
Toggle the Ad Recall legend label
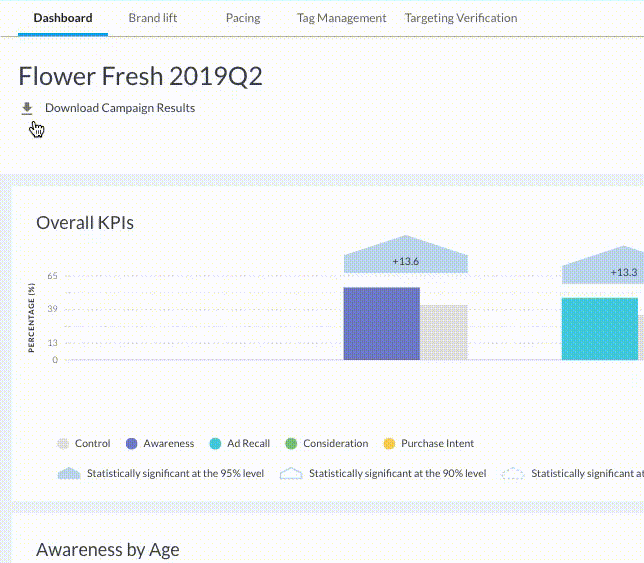(x=248, y=444)
